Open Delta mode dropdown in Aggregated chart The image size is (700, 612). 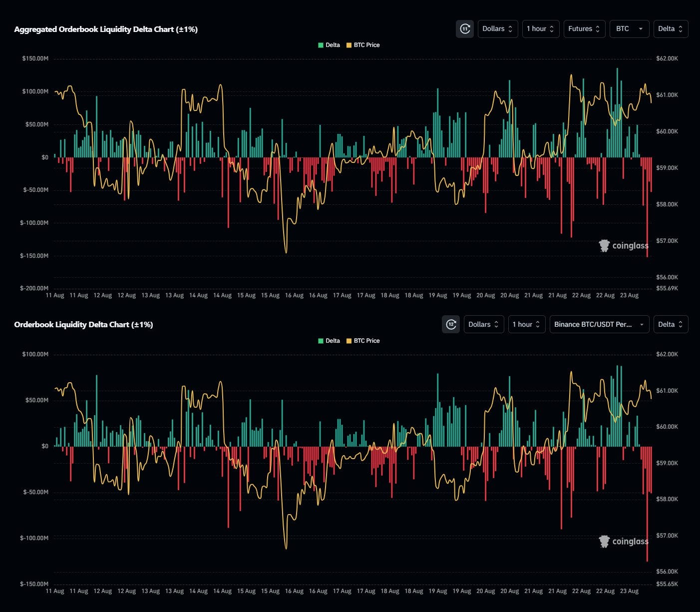pos(671,29)
